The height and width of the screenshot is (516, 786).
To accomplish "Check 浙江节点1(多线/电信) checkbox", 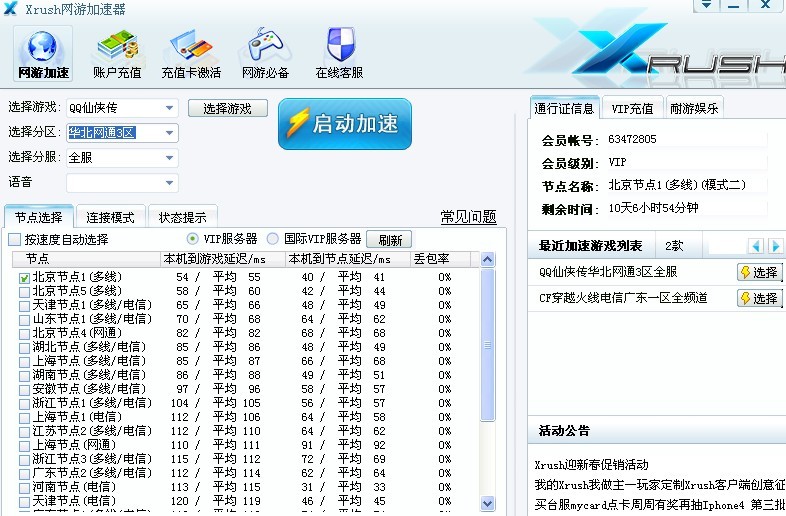I will pyautogui.click(x=24, y=404).
